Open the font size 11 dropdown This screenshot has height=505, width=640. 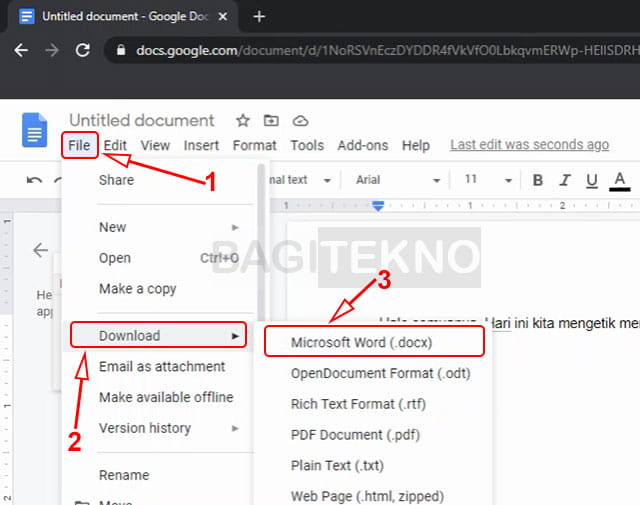tap(488, 180)
